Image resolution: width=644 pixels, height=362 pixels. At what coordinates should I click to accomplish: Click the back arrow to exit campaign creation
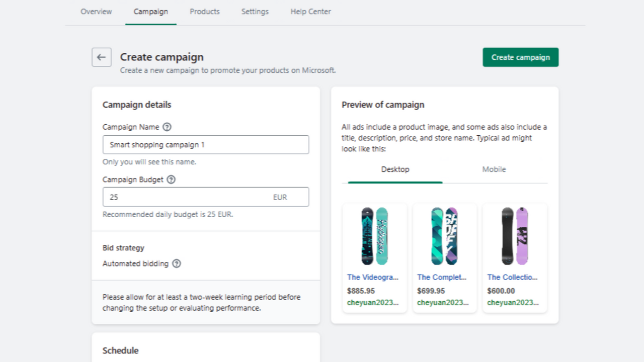pos(101,57)
